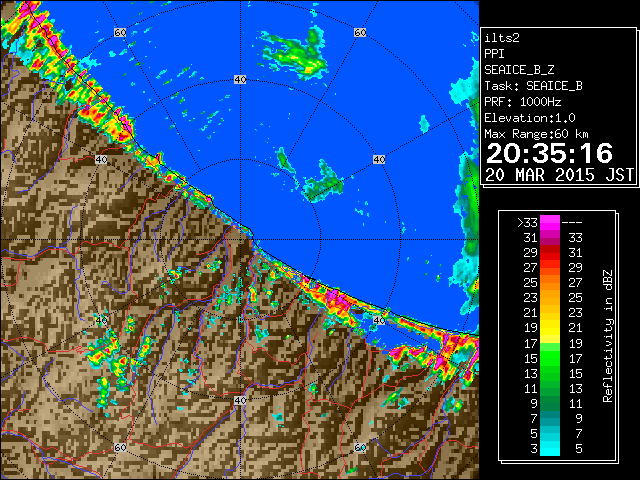Click the "Elevation:1.0" value
The image size is (640, 480).
[530, 118]
